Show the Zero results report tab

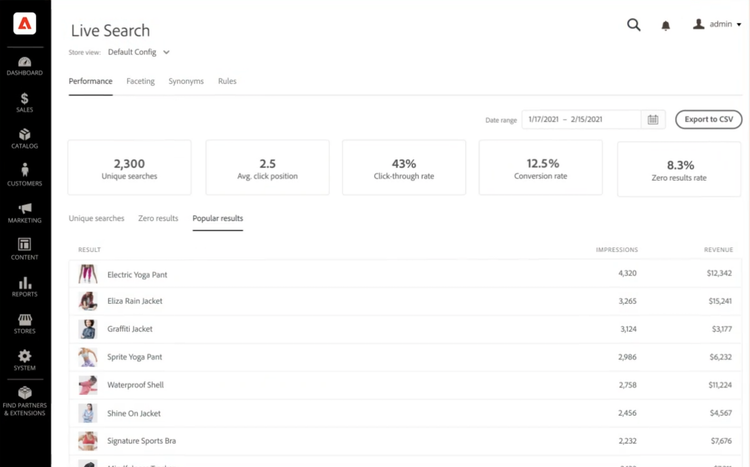tap(158, 218)
